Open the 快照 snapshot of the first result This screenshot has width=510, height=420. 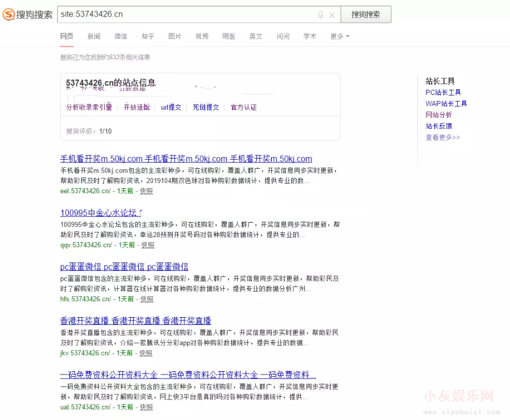tap(146, 191)
